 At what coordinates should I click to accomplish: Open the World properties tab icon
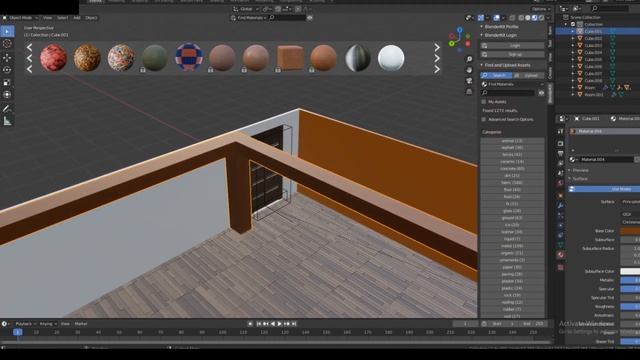tap(560, 183)
